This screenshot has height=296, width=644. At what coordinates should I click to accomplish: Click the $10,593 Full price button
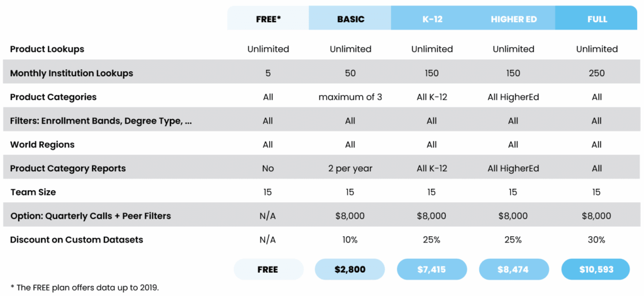(x=596, y=270)
